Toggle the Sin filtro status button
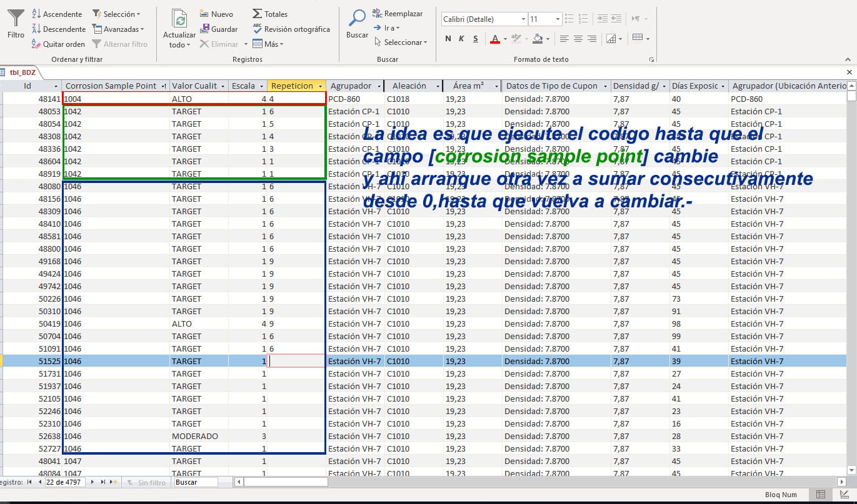 [x=146, y=482]
